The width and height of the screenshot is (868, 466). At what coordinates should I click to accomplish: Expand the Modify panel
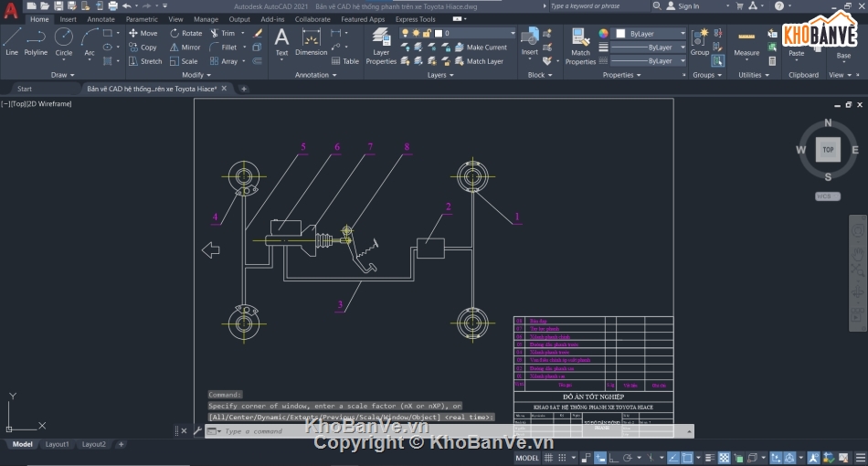pyautogui.click(x=196, y=75)
